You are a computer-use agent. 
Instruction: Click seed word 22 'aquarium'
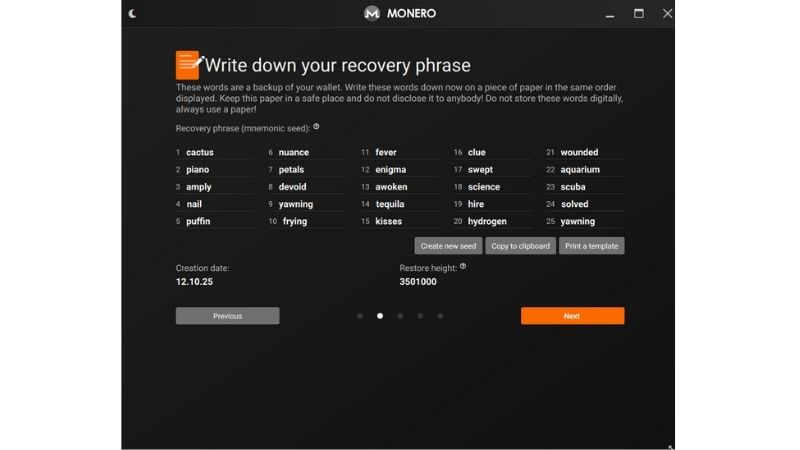tap(580, 169)
